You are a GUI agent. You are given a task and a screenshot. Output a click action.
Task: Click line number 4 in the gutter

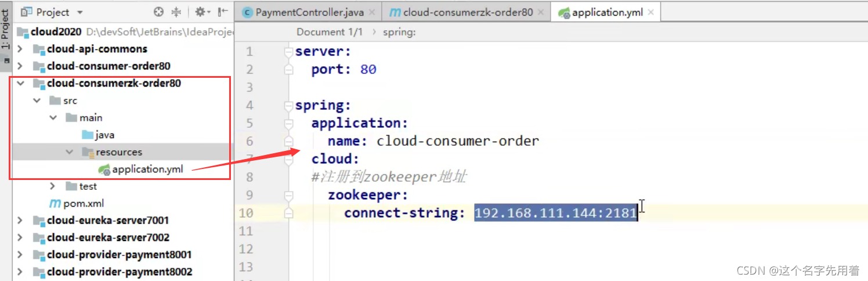coord(249,106)
